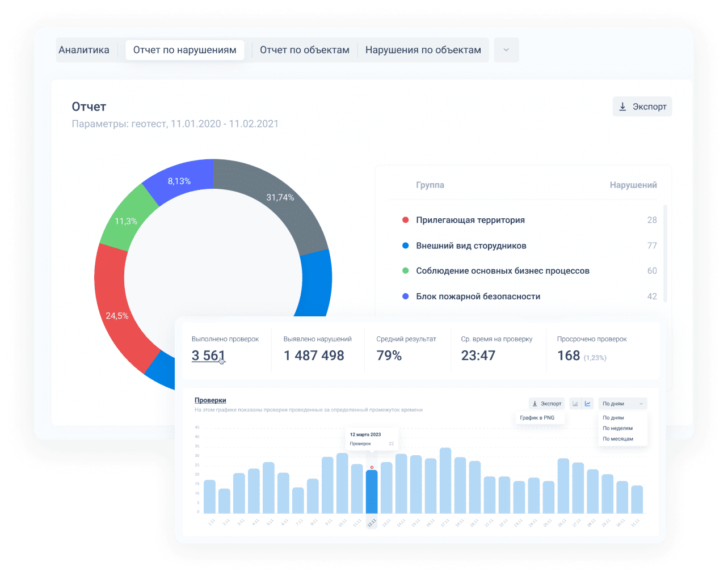Select По неделям in the period list
The width and height of the screenshot is (728, 576).
point(617,429)
